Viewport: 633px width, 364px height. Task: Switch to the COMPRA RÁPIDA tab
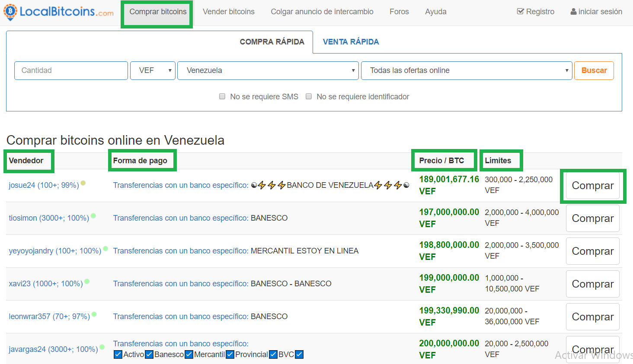272,42
